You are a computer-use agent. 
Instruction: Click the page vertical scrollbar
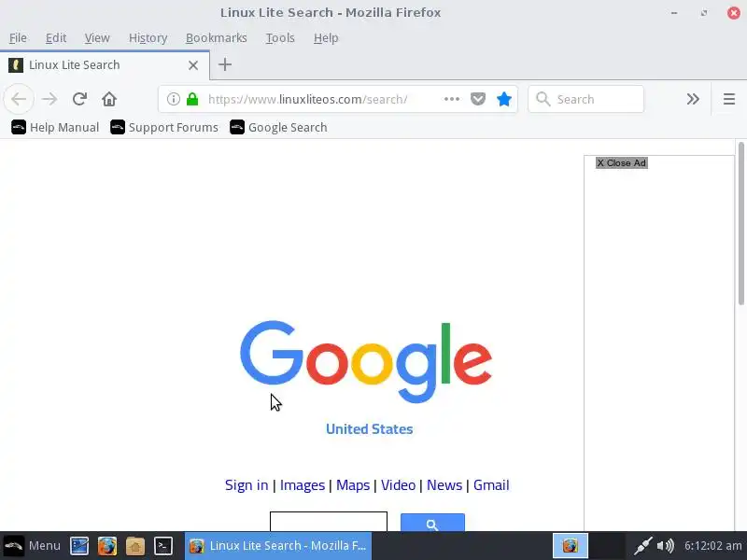point(740,224)
